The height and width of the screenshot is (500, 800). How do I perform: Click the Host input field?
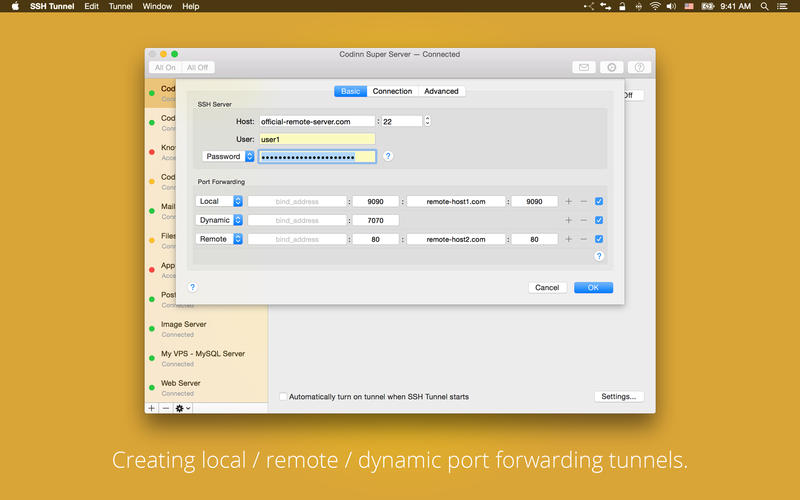317,121
